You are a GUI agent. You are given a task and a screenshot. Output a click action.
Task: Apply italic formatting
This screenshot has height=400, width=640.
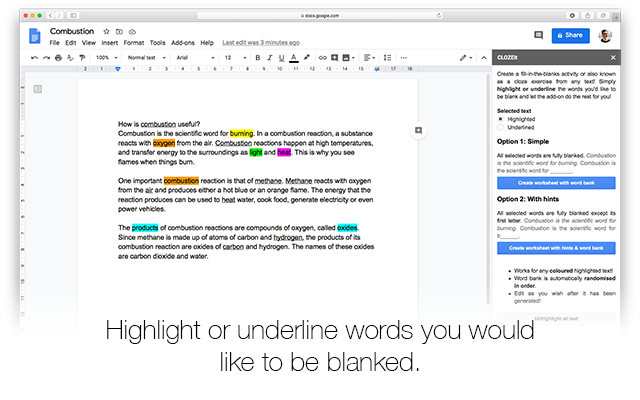(269, 58)
